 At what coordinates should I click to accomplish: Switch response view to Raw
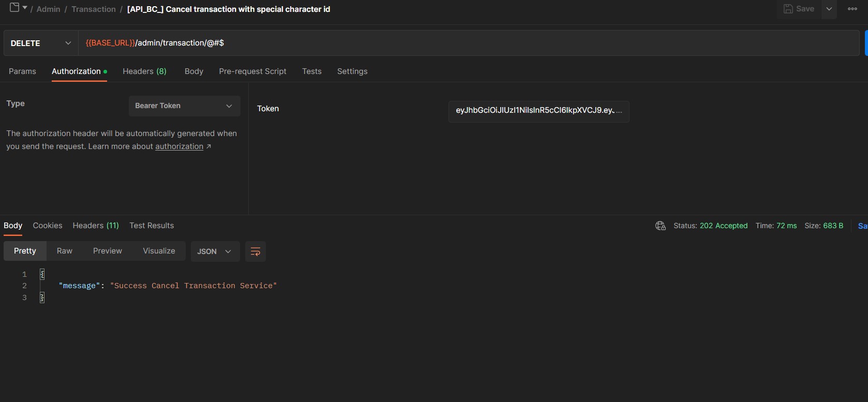pos(65,251)
